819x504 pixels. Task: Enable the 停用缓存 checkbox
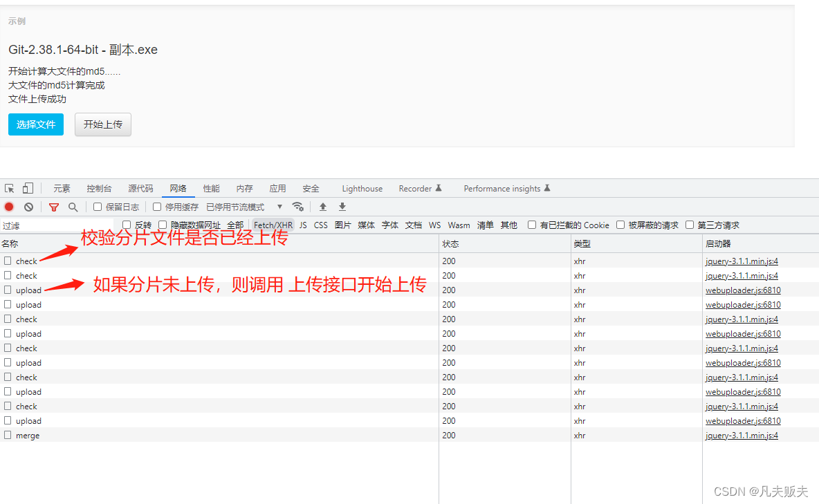[157, 207]
